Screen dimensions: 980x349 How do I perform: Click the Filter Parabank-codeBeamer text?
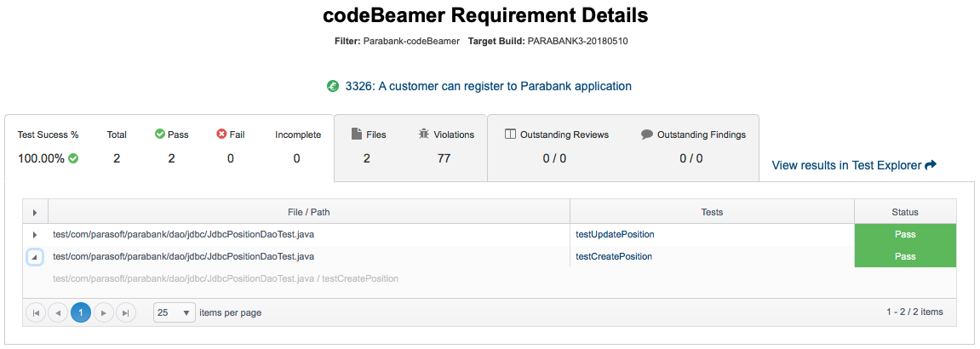click(398, 41)
